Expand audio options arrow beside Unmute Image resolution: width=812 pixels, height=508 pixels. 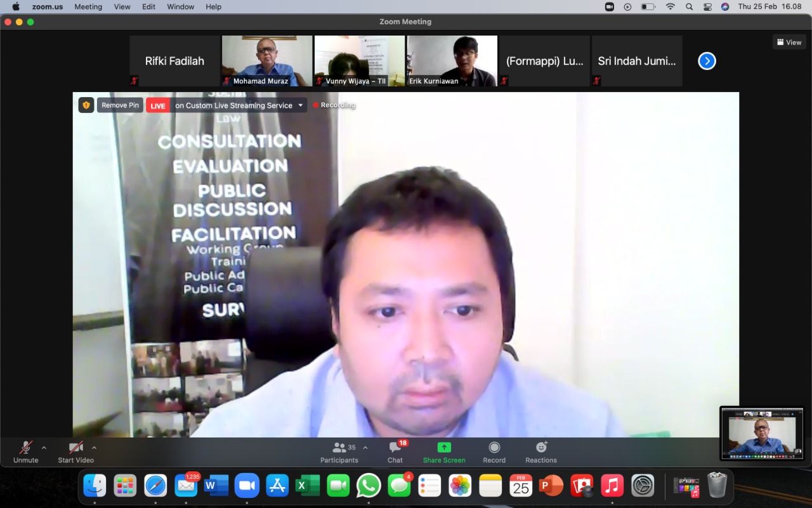[44, 448]
